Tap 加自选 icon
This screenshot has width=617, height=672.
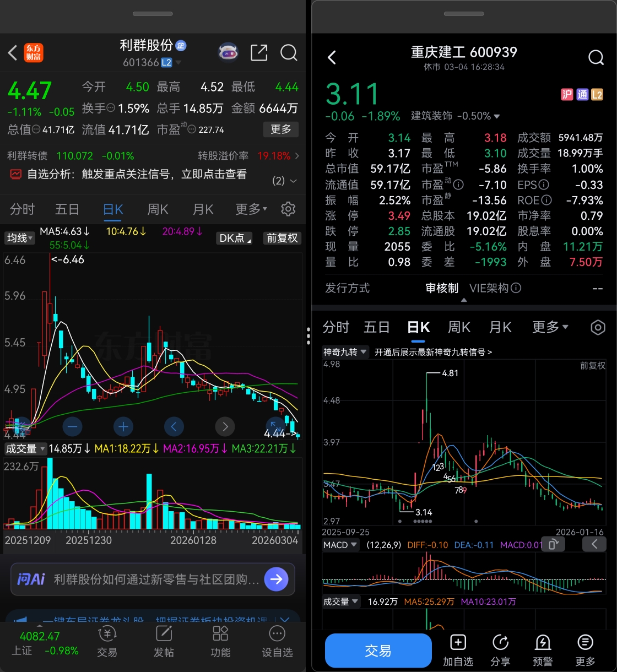[458, 650]
